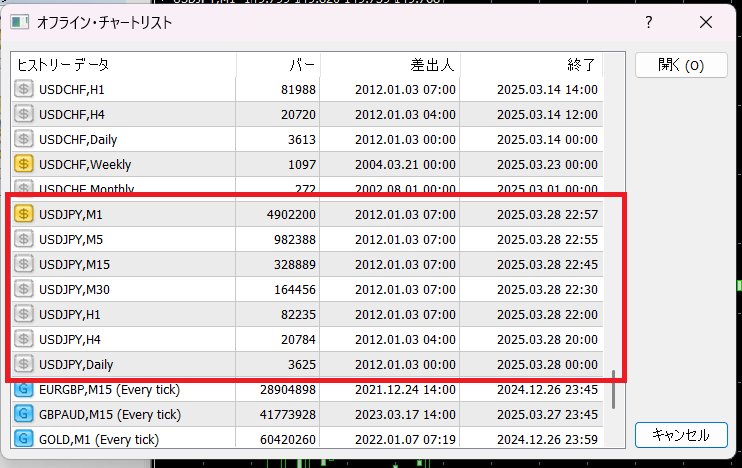Viewport: 742px width, 468px height.
Task: Click the list's vertical scrollbar thumb
Action: click(x=614, y=389)
